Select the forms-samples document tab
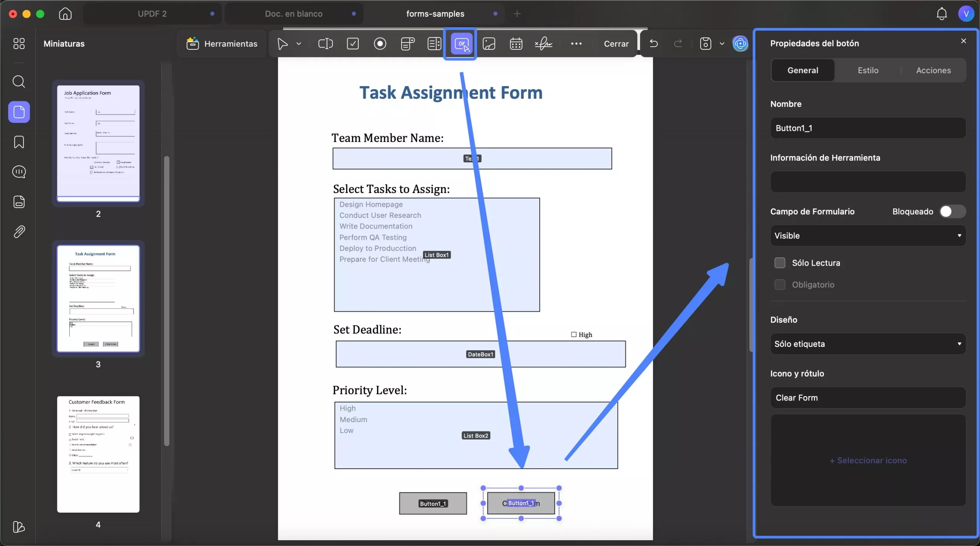Image resolution: width=980 pixels, height=546 pixels. pyautogui.click(x=435, y=14)
